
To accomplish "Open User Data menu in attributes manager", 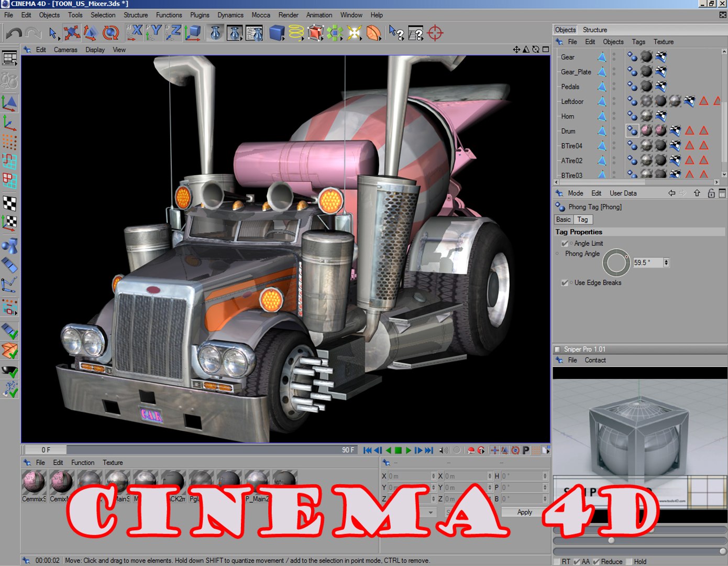I will (x=623, y=193).
